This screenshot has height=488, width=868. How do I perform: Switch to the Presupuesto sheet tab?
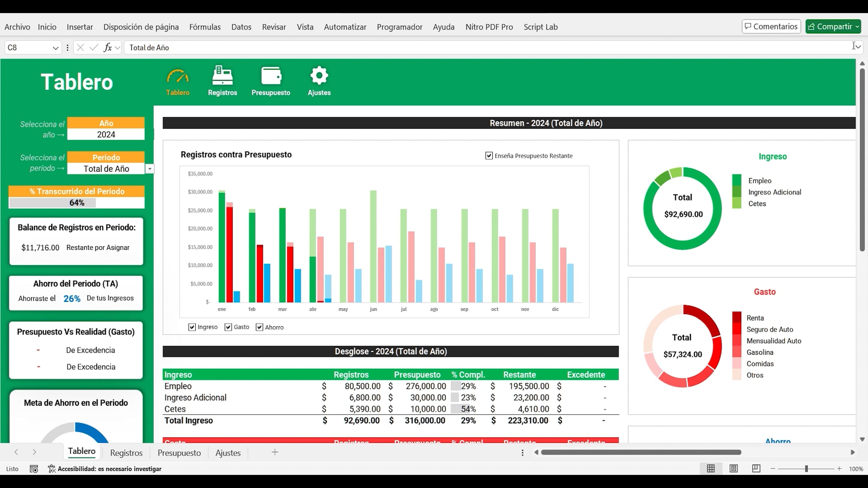(179, 453)
